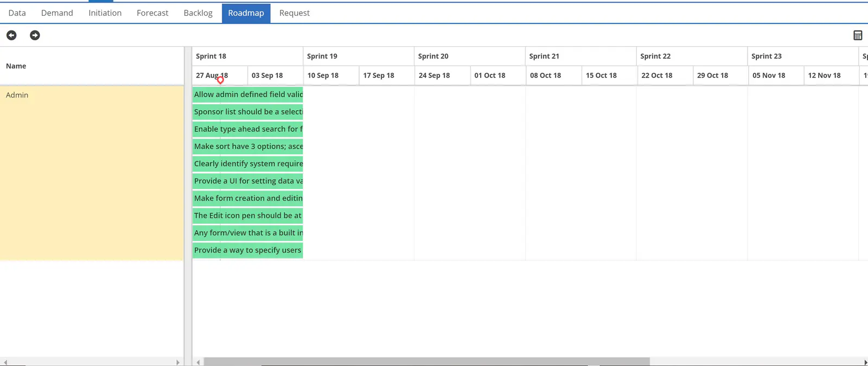Open the Initiation tab
Viewport: 868px width, 366px height.
pyautogui.click(x=105, y=13)
